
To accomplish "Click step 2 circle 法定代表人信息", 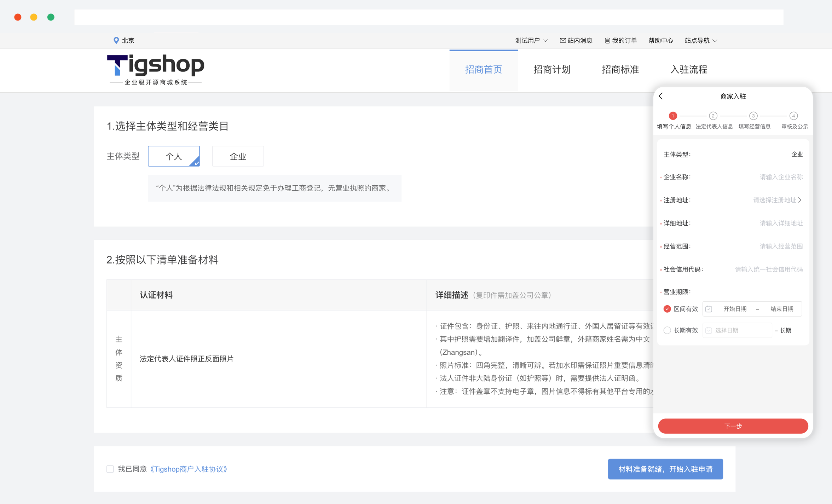I will point(713,116).
